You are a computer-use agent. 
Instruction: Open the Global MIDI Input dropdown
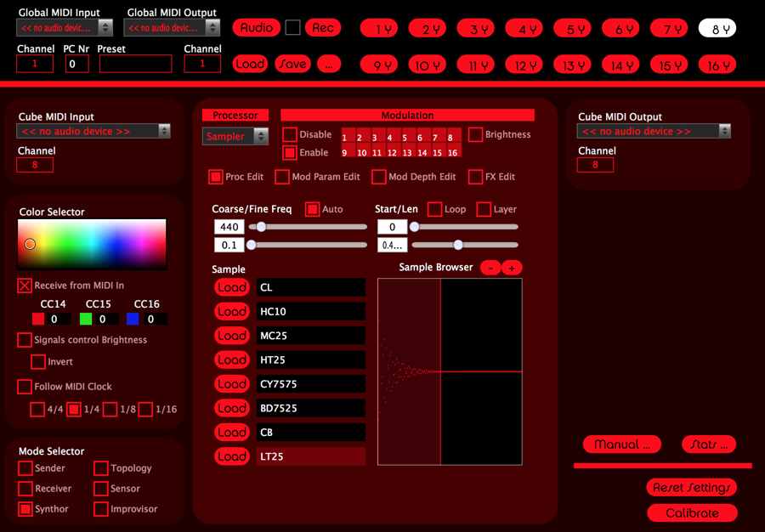(65, 28)
